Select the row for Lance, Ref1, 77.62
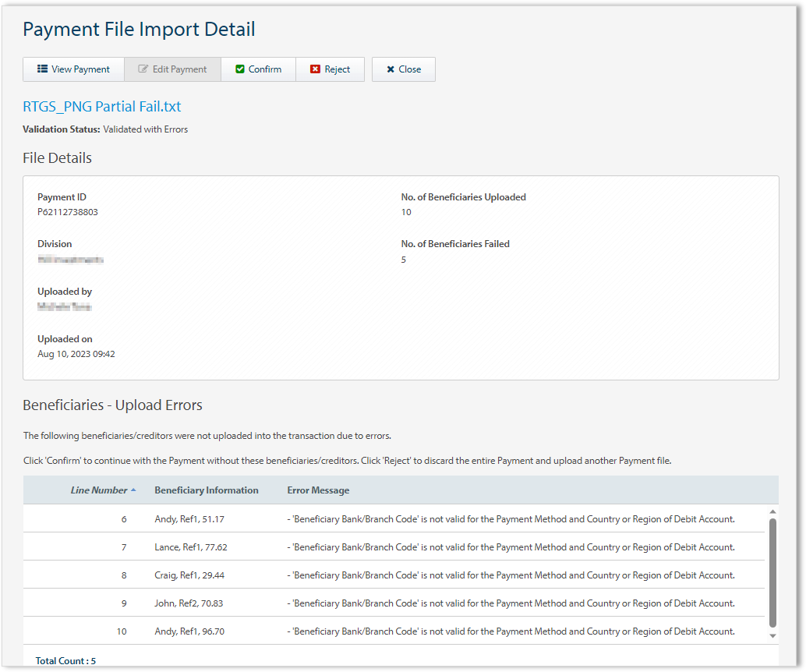 point(191,547)
